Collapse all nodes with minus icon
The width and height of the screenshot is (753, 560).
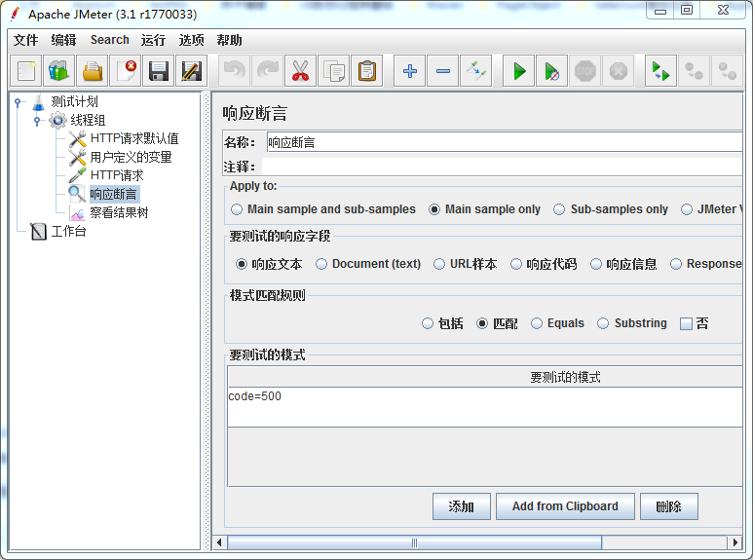pyautogui.click(x=443, y=71)
